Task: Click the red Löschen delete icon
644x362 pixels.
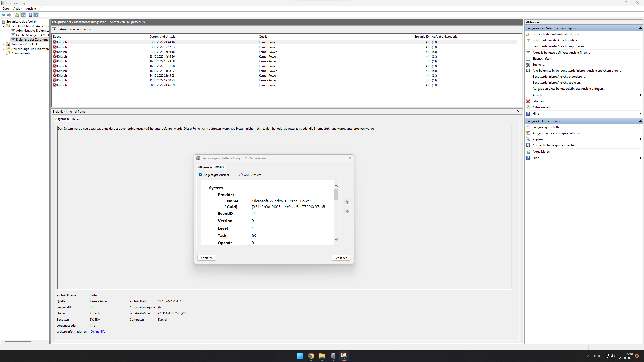Action: (528, 101)
